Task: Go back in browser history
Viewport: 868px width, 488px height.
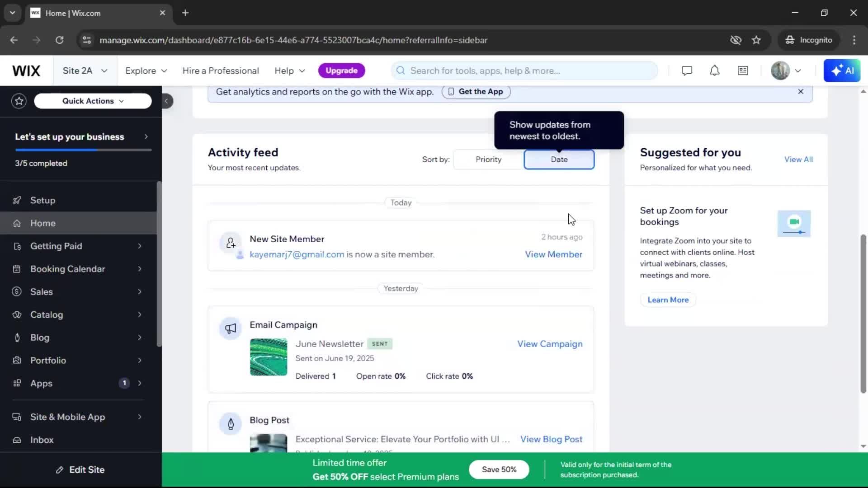Action: [x=14, y=40]
